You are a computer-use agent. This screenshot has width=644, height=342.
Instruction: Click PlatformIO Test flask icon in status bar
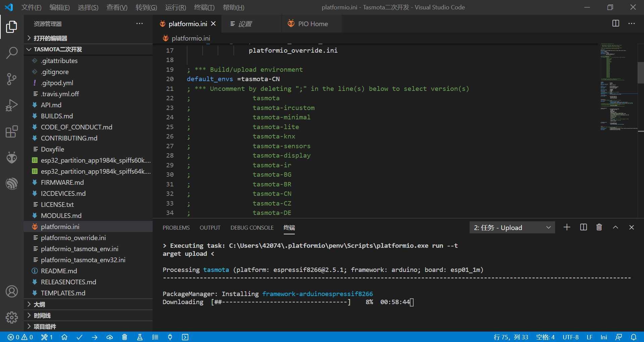tap(140, 337)
